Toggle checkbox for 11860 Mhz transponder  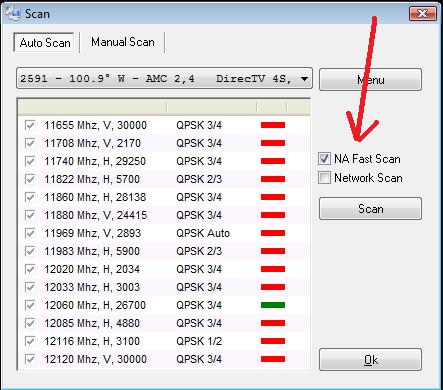[30, 197]
